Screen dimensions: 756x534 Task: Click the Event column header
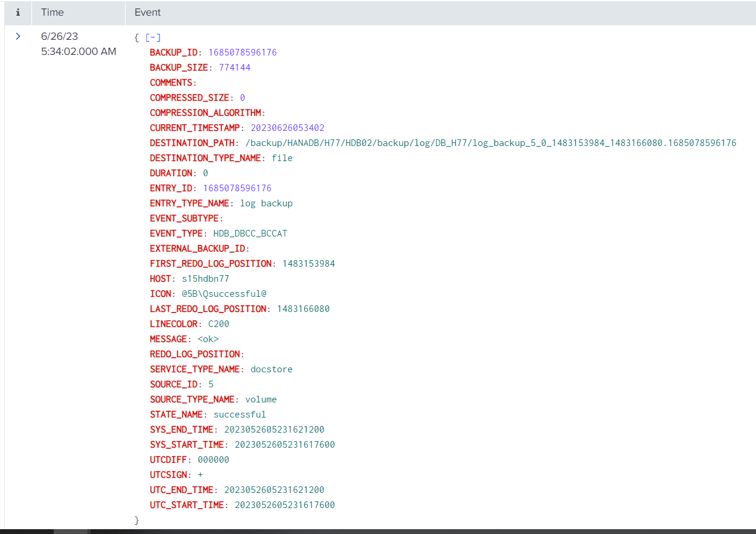pyautogui.click(x=148, y=12)
